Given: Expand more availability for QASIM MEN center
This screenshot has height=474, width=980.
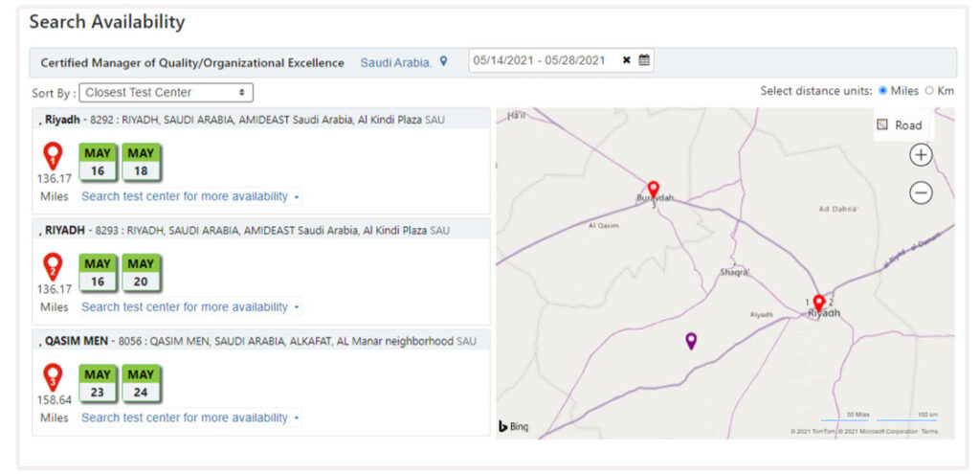Looking at the screenshot, I should 189,418.
